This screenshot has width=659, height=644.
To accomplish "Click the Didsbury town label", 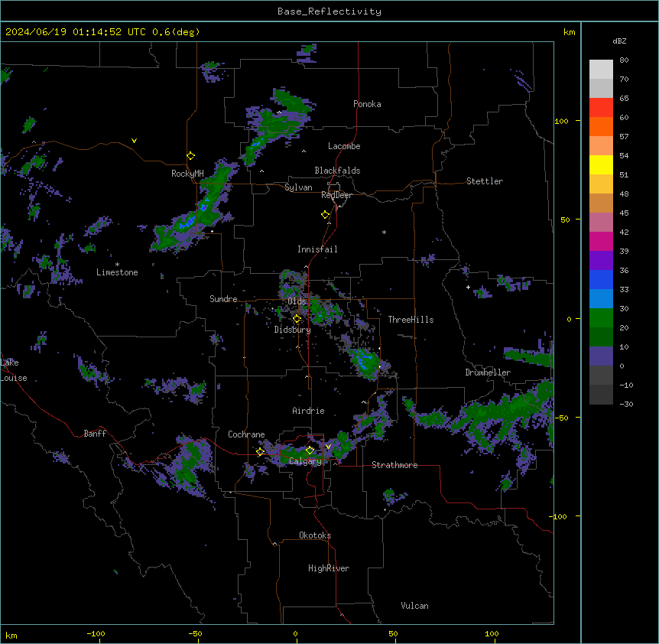I will (x=293, y=330).
